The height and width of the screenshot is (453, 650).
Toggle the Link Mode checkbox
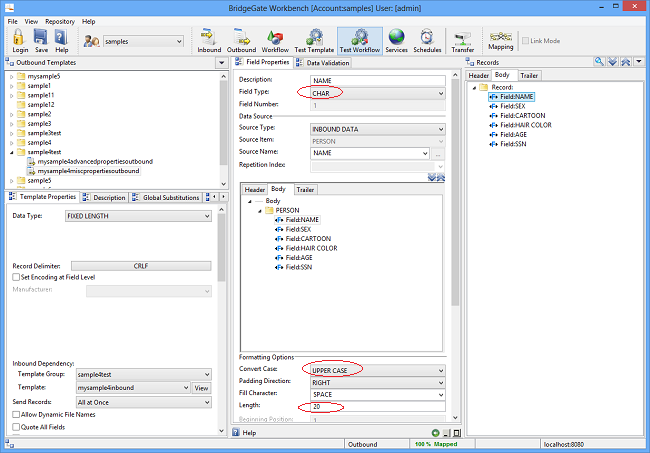525,41
